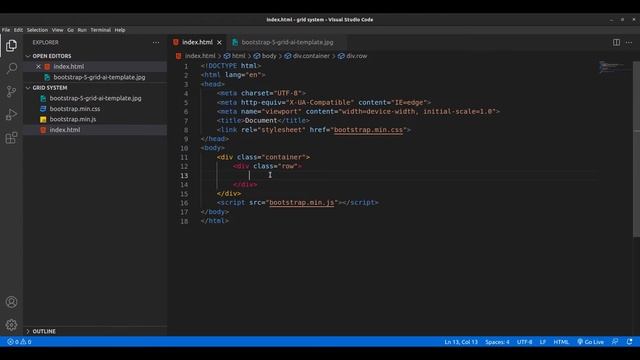The height and width of the screenshot is (360, 640).
Task: Open bootstrap.min.css in file tree
Action: click(x=75, y=109)
